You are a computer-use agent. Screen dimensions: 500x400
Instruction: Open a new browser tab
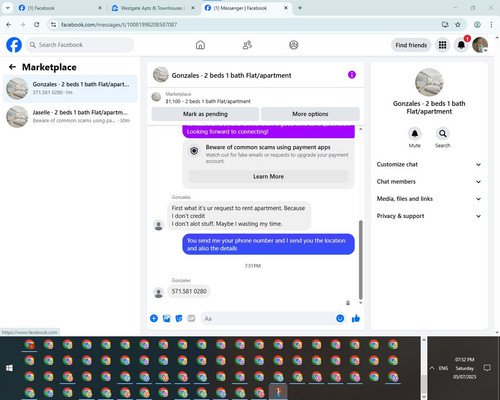(x=300, y=8)
